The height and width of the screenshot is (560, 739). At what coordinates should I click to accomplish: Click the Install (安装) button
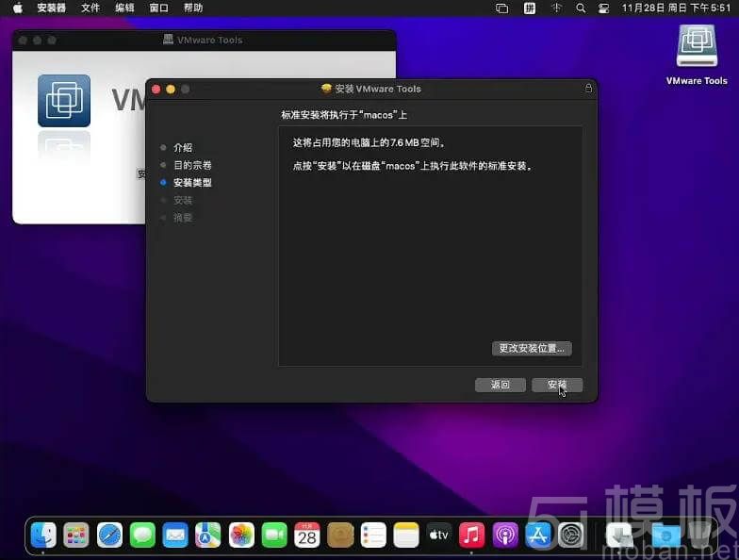pos(557,385)
